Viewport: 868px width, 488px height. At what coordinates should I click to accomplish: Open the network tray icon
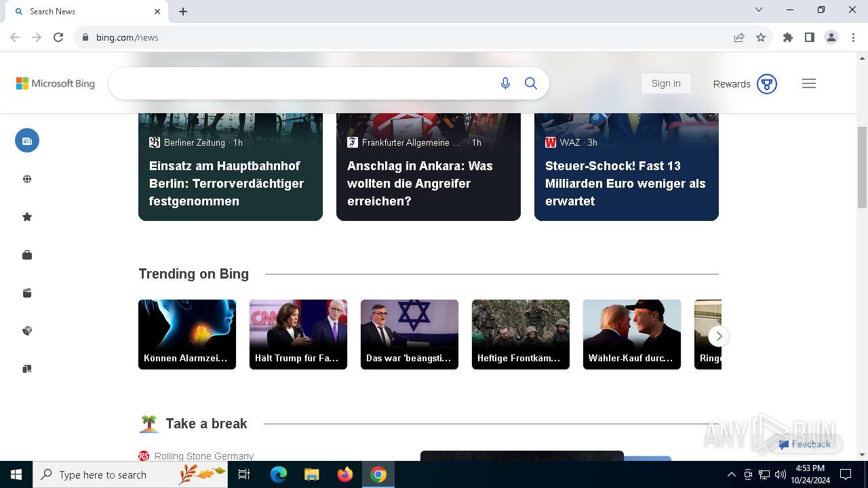pyautogui.click(x=764, y=474)
